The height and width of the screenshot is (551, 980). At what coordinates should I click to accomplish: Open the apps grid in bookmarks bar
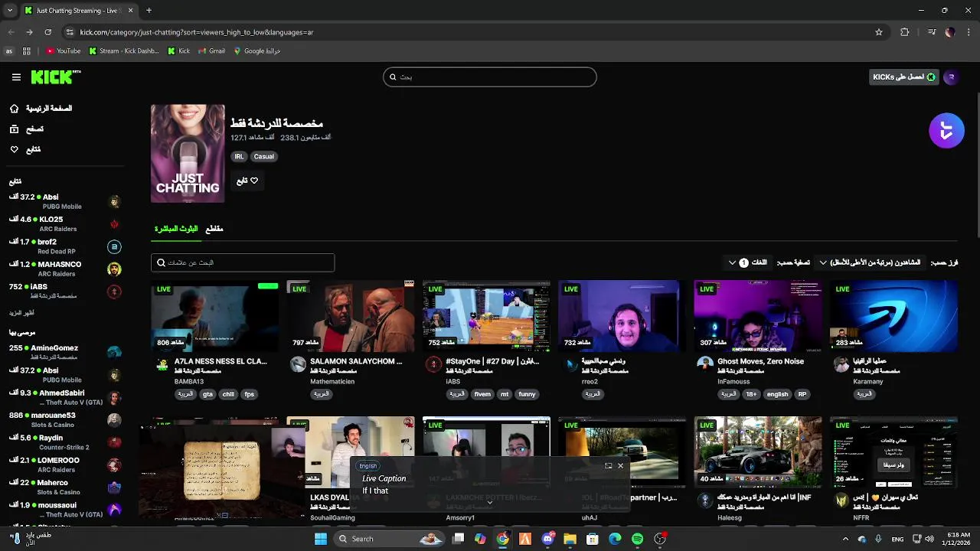pos(27,51)
